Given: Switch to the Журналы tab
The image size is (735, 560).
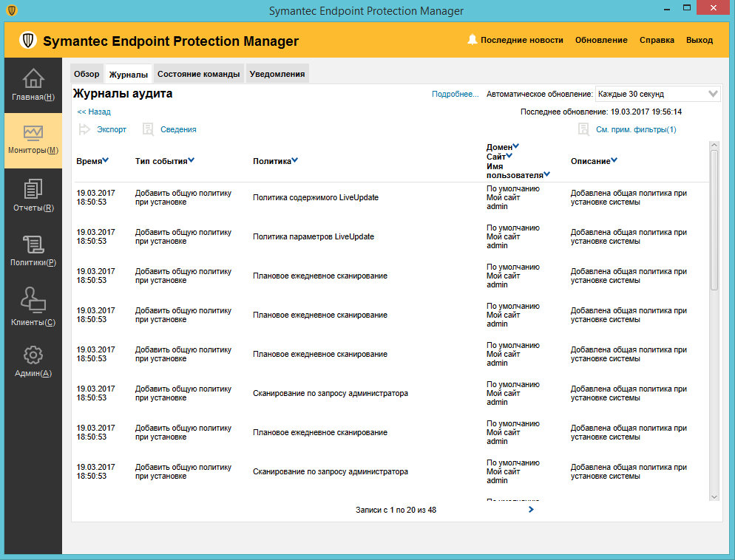Looking at the screenshot, I should [x=129, y=74].
